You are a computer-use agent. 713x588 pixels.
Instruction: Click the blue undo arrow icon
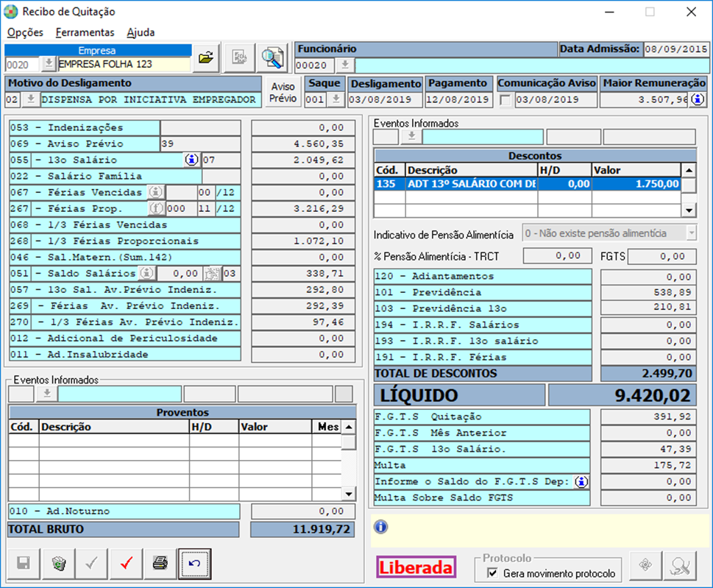[x=194, y=564]
